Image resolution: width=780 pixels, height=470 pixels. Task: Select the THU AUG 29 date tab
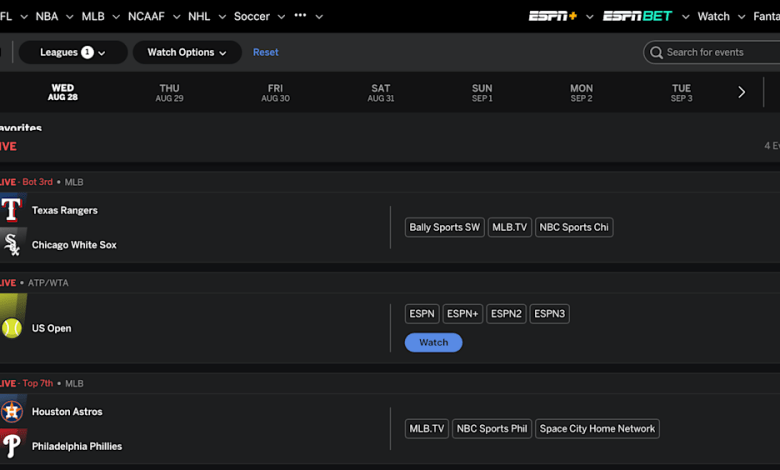tap(169, 93)
